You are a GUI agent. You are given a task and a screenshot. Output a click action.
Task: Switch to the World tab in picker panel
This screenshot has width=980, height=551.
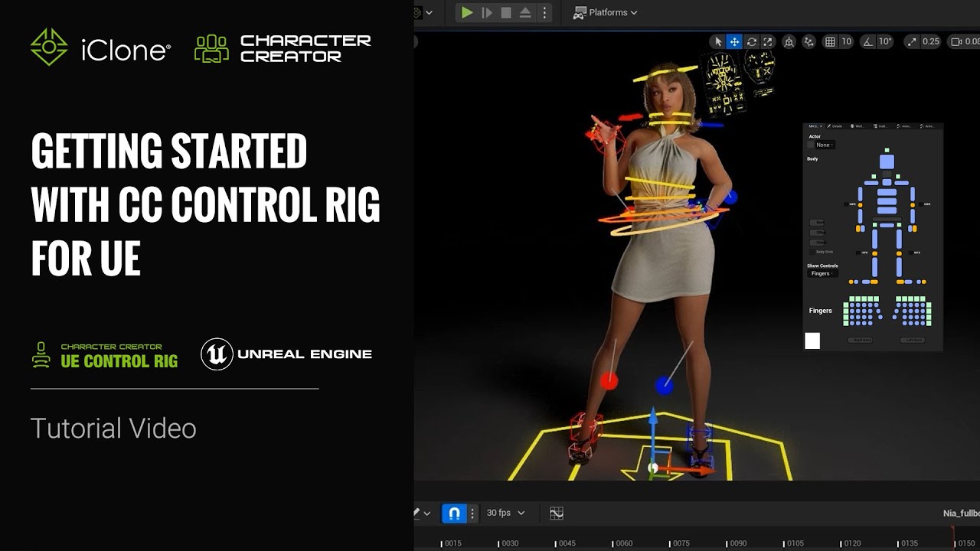(857, 126)
